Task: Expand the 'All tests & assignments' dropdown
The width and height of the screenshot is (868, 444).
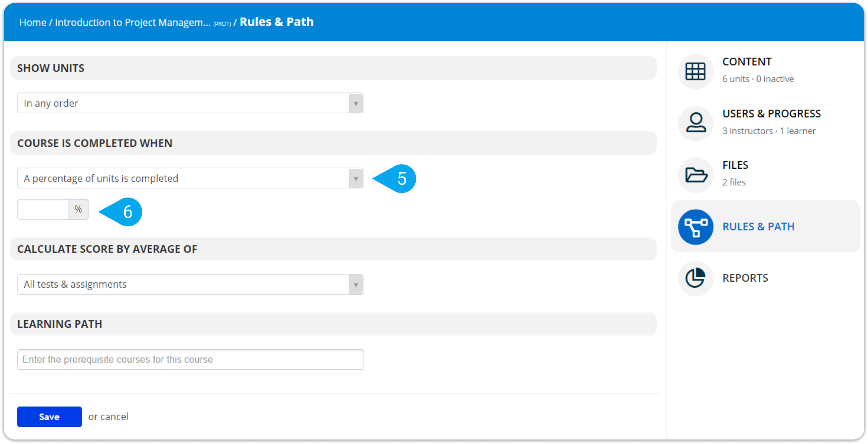Action: click(190, 284)
